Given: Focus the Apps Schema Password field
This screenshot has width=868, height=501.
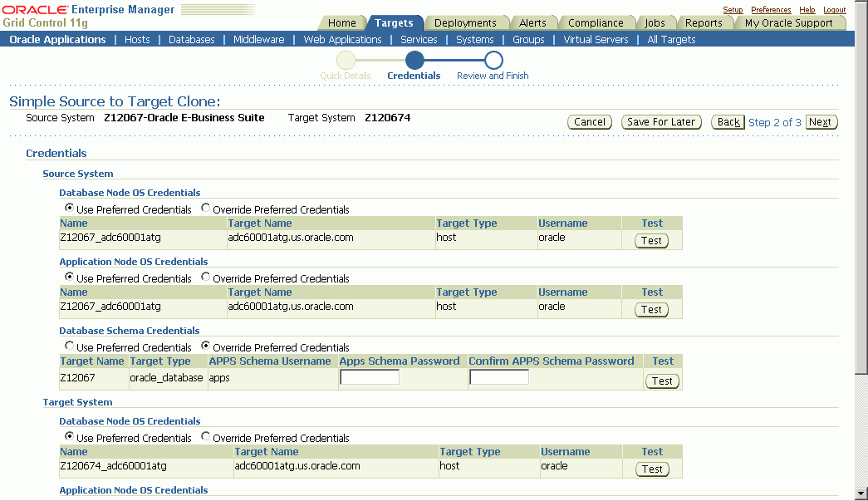Looking at the screenshot, I should [x=370, y=377].
